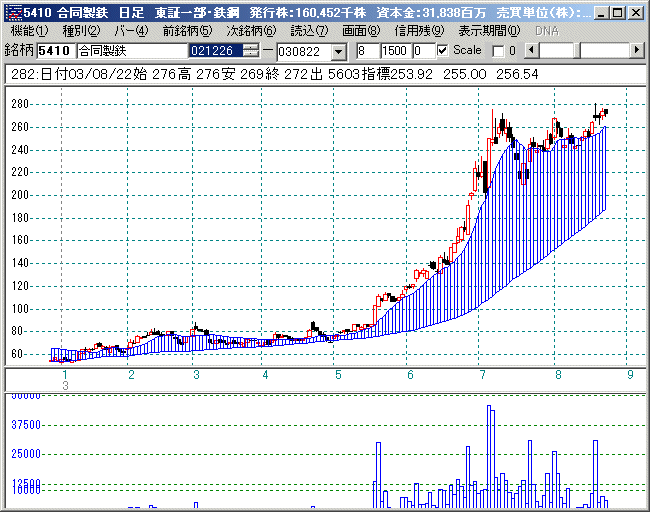Expand the end date 030822 dropdown
This screenshot has height=512, width=650.
pyautogui.click(x=337, y=51)
